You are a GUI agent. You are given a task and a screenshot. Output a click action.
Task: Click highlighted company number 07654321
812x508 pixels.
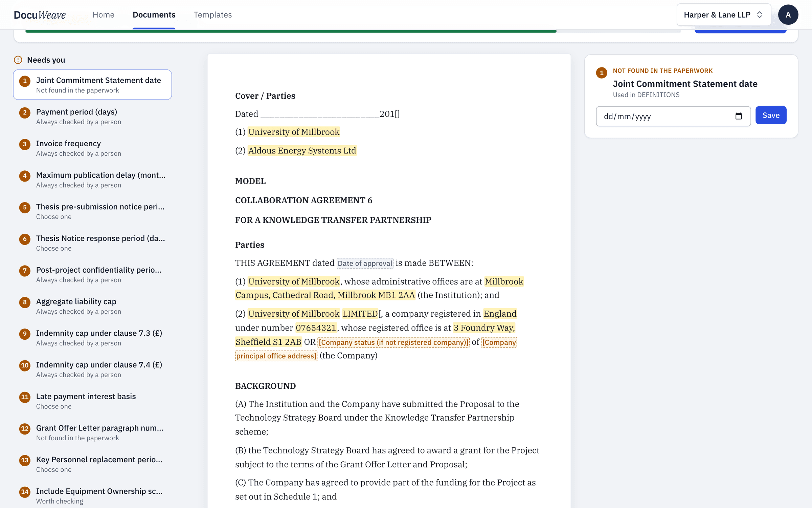point(316,328)
